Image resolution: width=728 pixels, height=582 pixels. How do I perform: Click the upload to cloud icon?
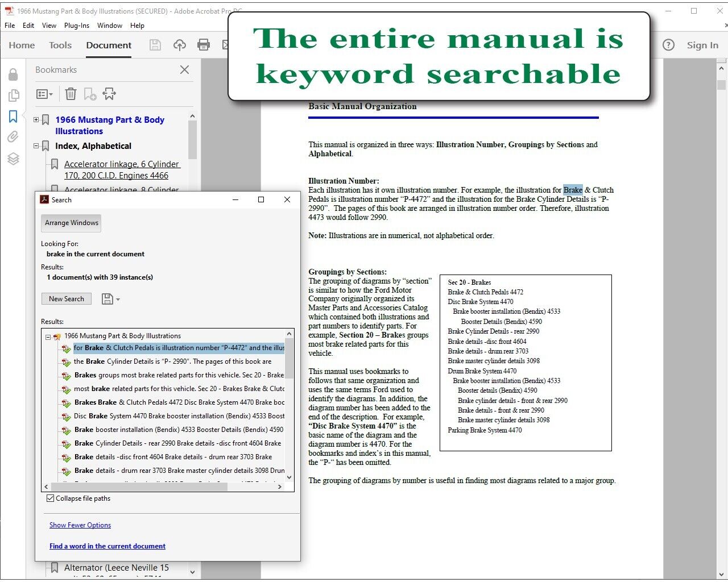coord(180,45)
